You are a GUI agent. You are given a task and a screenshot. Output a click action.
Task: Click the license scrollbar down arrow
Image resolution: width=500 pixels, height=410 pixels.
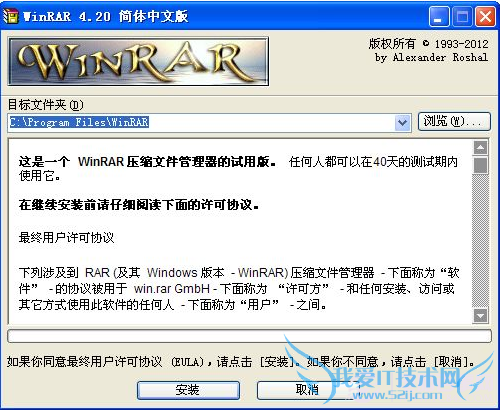[480, 315]
